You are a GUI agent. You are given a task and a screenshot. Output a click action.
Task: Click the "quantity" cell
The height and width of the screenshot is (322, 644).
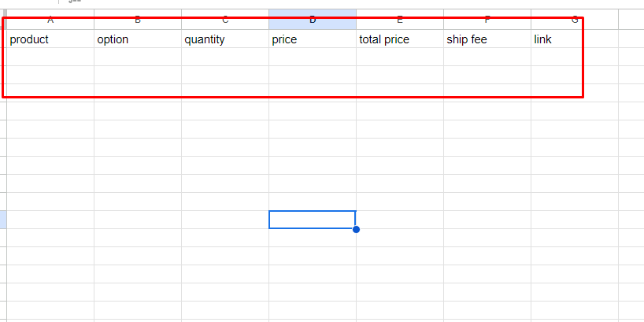click(x=225, y=39)
